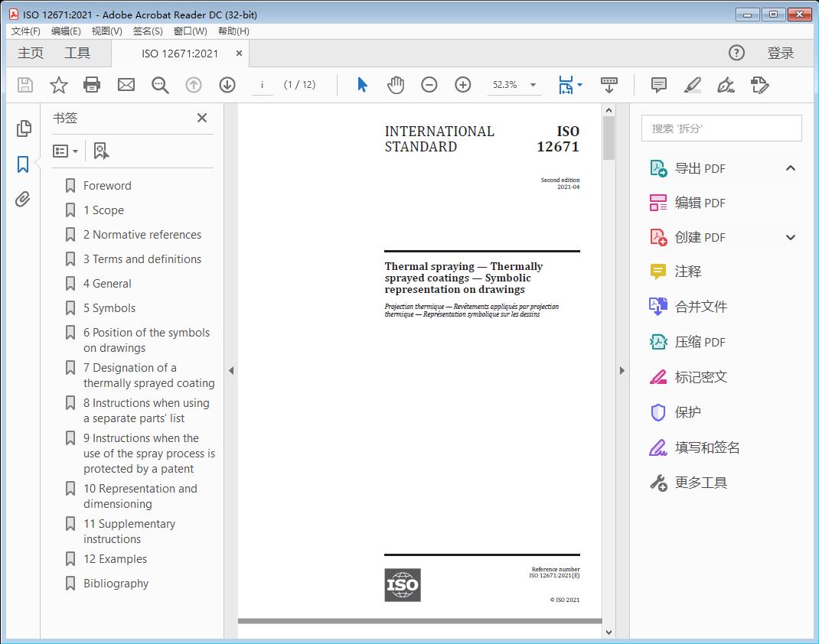Open the comment sticky note tool
Image resolution: width=819 pixels, height=644 pixels.
click(658, 85)
